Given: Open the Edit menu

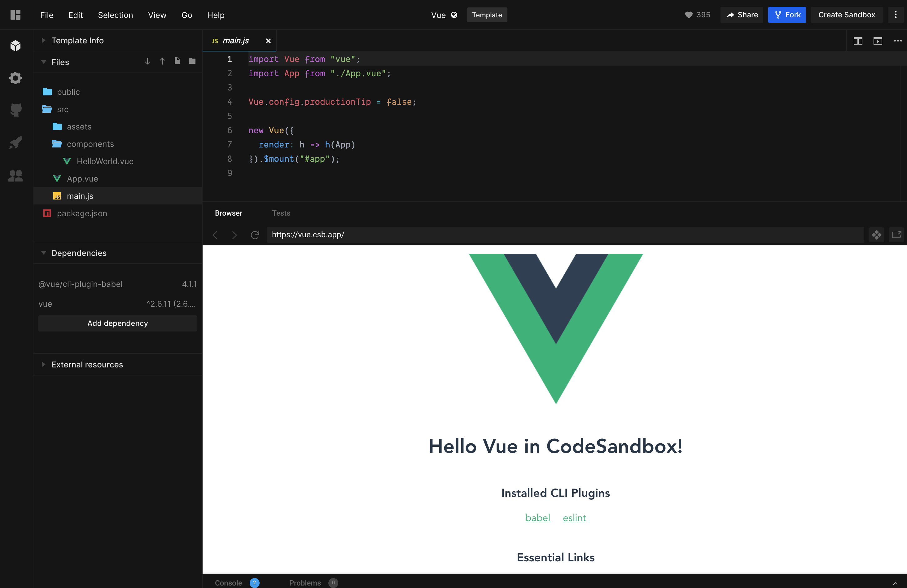Looking at the screenshot, I should click(x=76, y=15).
